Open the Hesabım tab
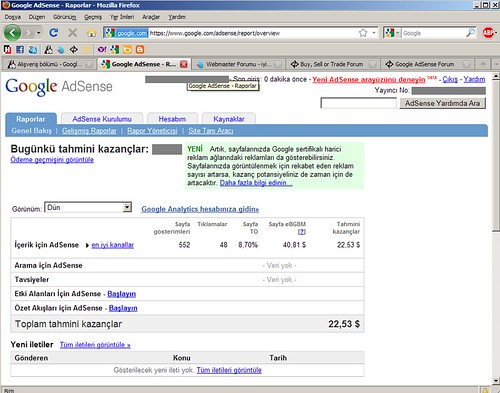Image resolution: width=500 pixels, height=393 pixels. [x=172, y=119]
